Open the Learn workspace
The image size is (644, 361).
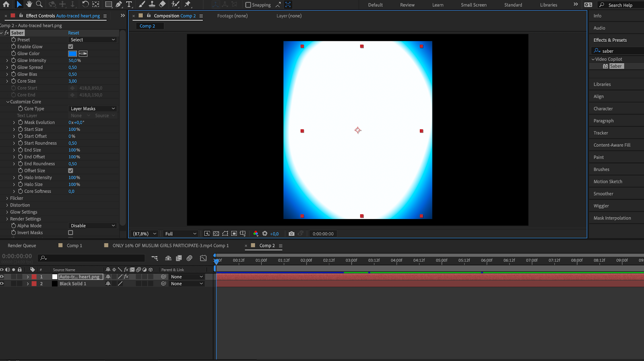[438, 5]
